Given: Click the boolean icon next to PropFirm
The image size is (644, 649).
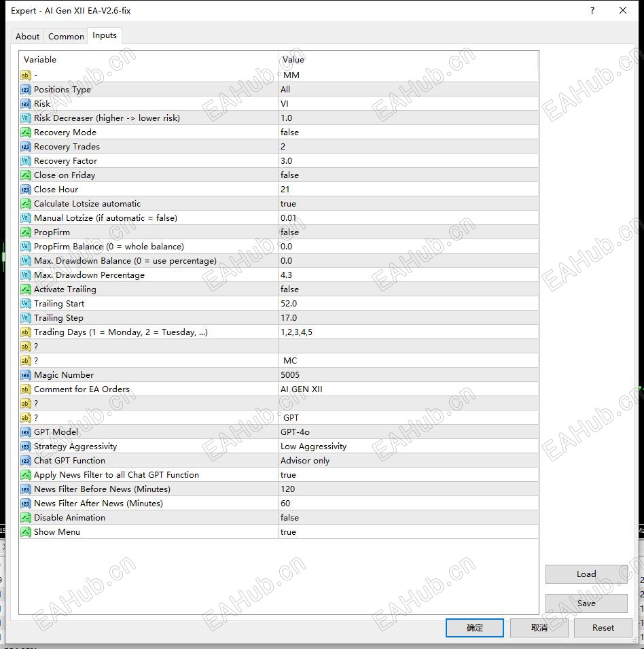Looking at the screenshot, I should click(26, 232).
